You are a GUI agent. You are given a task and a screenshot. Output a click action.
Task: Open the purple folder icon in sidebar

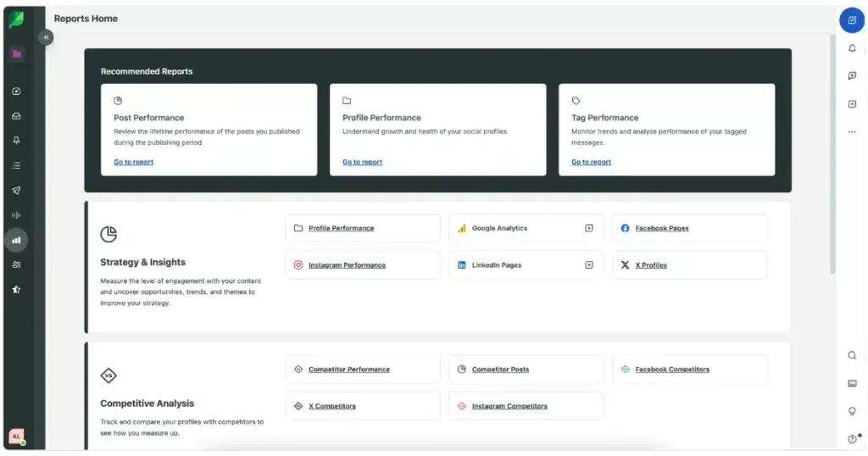(17, 53)
